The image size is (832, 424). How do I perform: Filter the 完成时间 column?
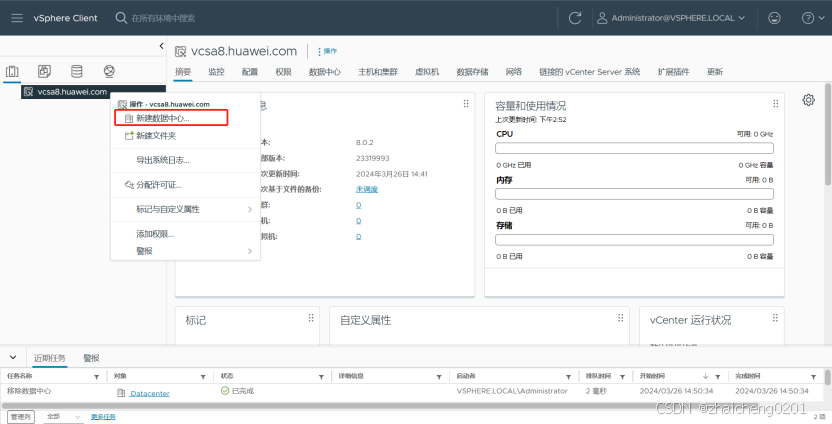coord(813,377)
